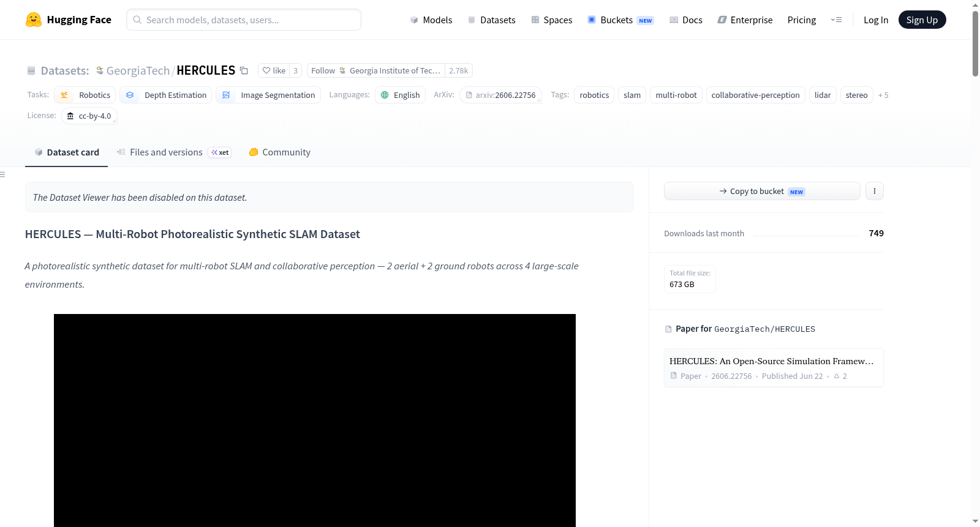Image resolution: width=980 pixels, height=527 pixels.
Task: Click the Image Segmentation task icon
Action: 226,95
